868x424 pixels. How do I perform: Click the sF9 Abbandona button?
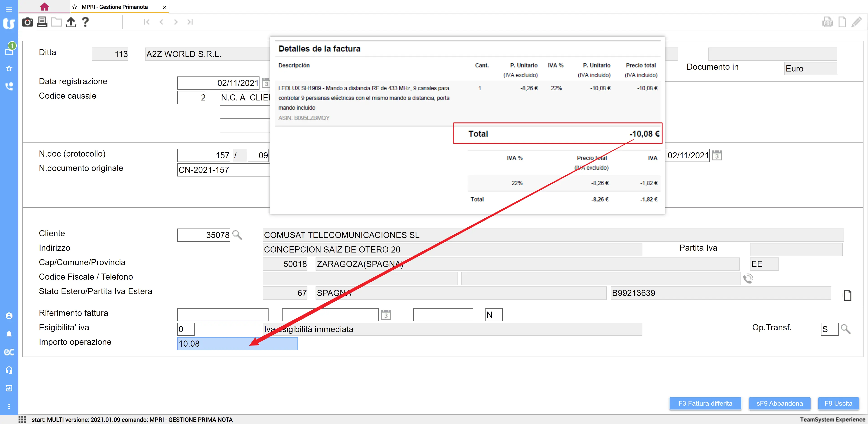tap(779, 403)
